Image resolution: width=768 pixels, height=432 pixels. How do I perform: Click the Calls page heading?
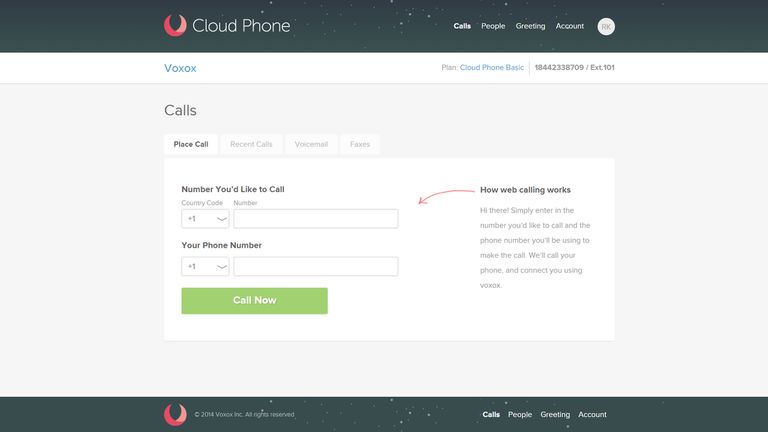pyautogui.click(x=180, y=110)
